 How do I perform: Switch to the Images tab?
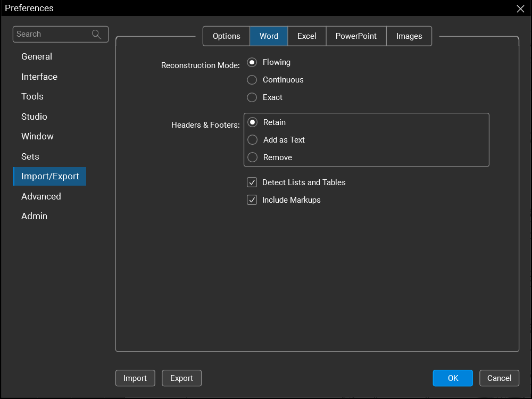409,36
